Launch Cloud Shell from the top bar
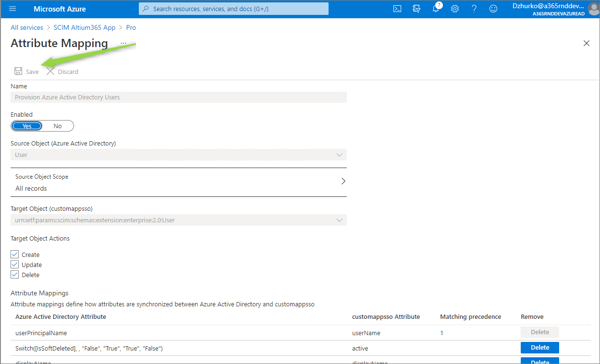The image size is (600, 364). pos(397,9)
